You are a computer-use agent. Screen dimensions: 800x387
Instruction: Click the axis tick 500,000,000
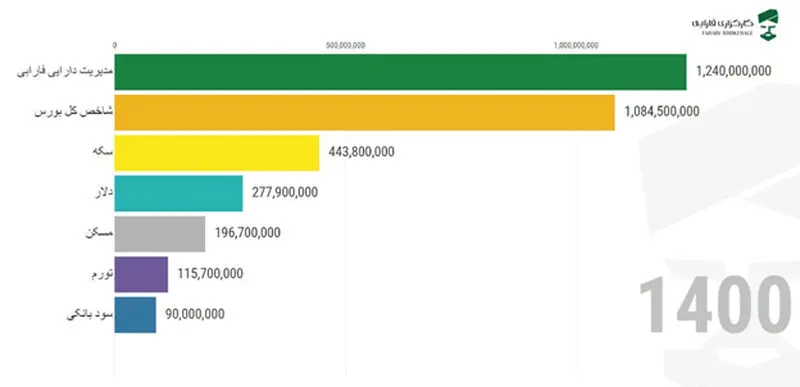pyautogui.click(x=345, y=45)
